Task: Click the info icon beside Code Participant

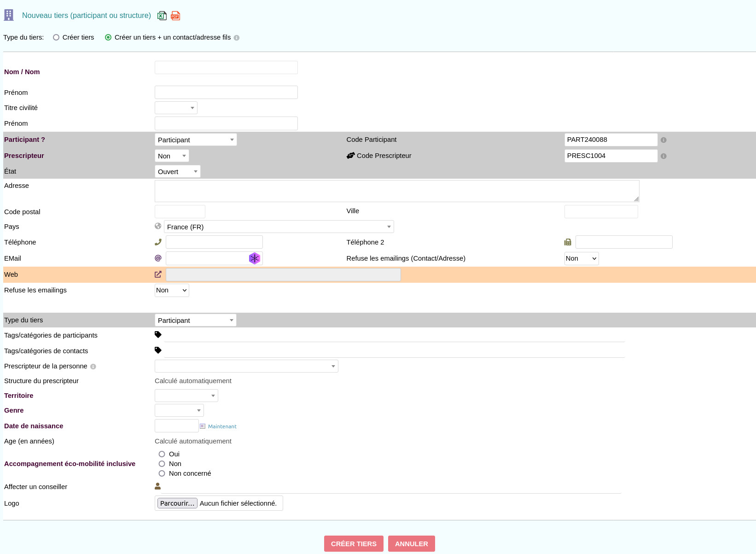Action: point(663,140)
